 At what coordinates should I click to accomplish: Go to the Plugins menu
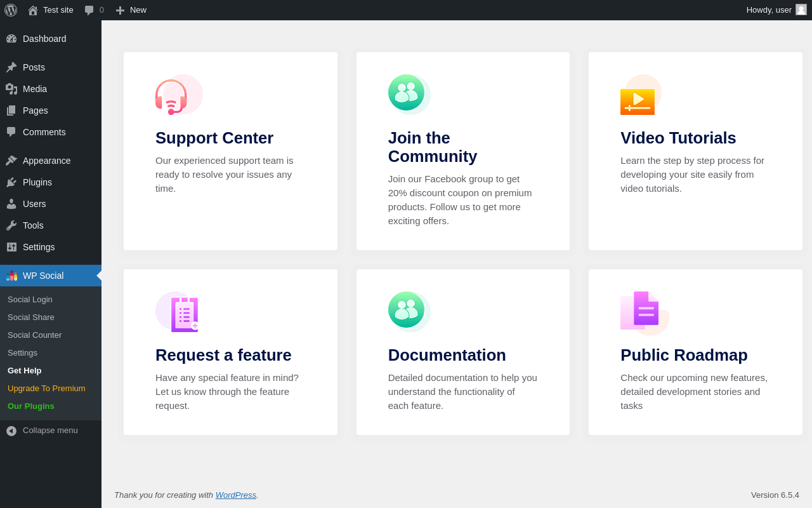tap(37, 182)
